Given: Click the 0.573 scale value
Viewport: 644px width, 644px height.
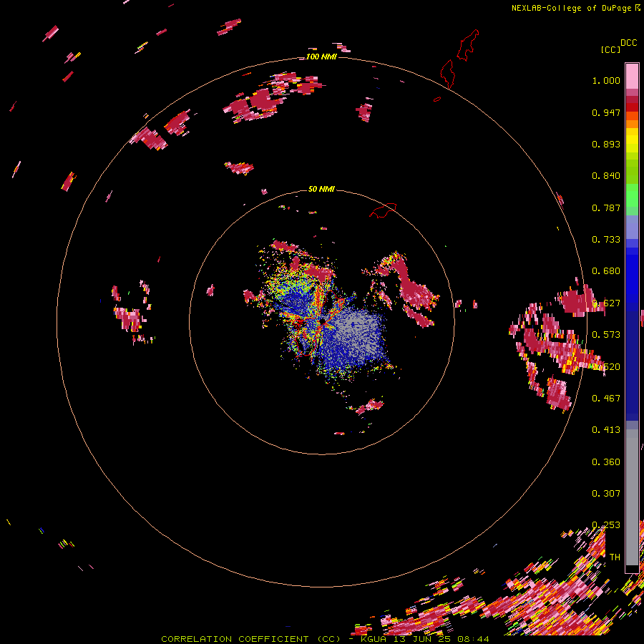Looking at the screenshot, I should pyautogui.click(x=606, y=335).
